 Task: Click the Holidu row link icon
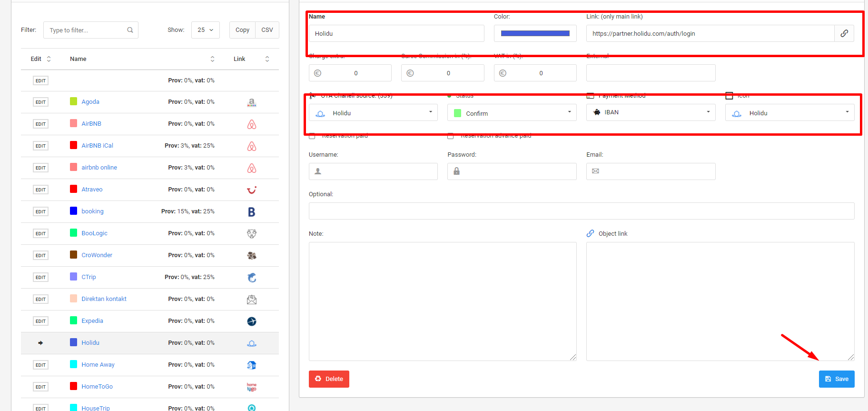[x=252, y=343]
